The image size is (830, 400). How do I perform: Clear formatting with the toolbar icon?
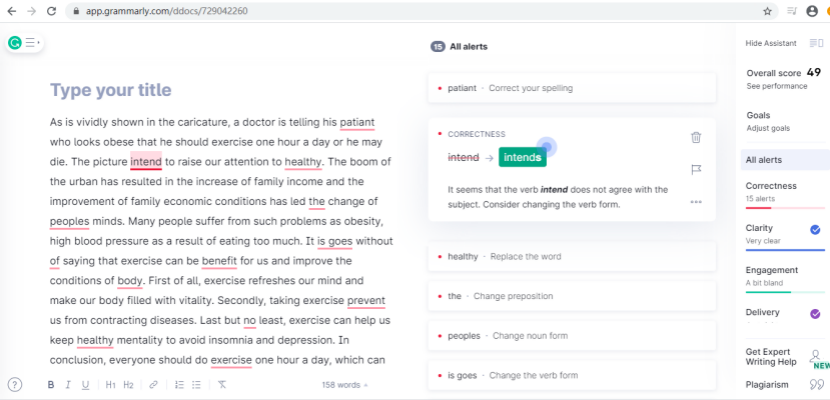pos(222,384)
